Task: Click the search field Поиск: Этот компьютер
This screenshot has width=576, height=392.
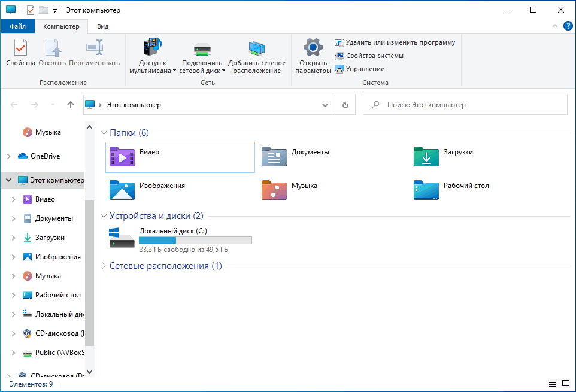Action: coord(465,105)
